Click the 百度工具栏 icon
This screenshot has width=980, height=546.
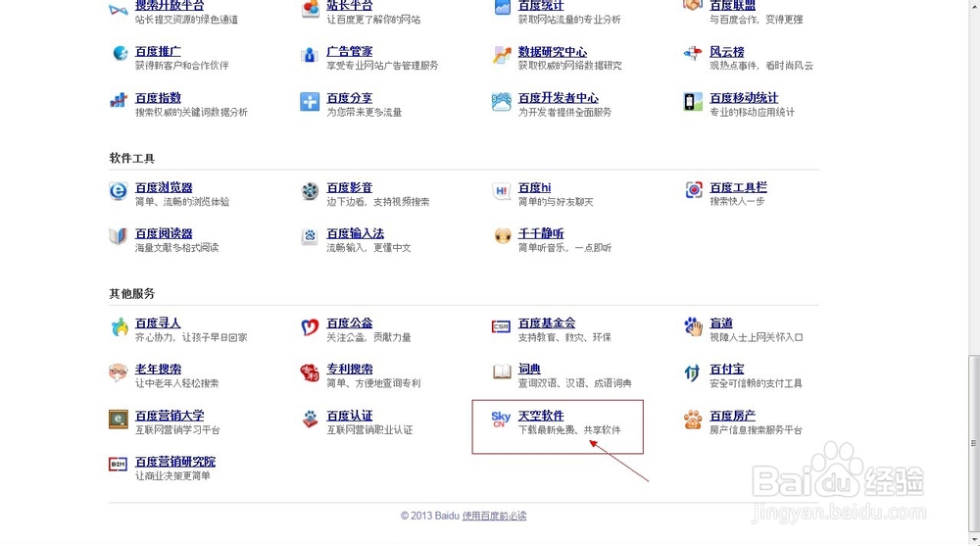coord(694,189)
